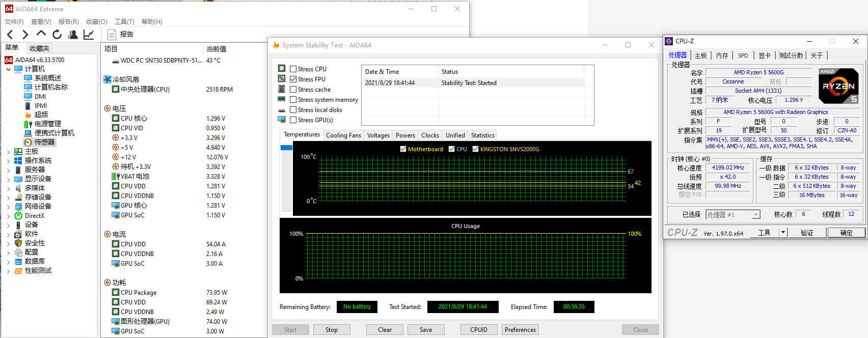Open 便携式计算机 entry in tree

(55, 133)
